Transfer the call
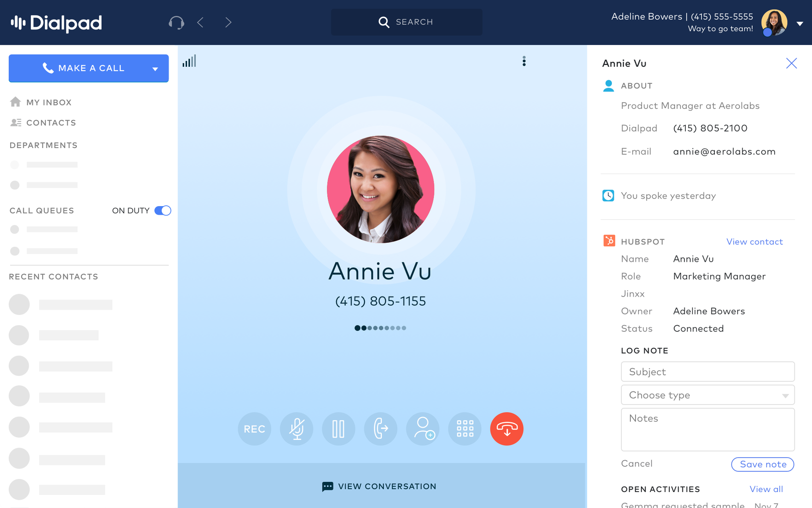Viewport: 812px width, 508px height. [x=381, y=429]
